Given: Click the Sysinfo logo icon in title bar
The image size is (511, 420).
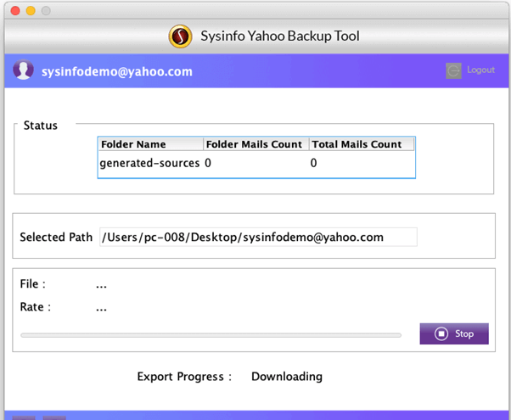Looking at the screenshot, I should tap(180, 36).
